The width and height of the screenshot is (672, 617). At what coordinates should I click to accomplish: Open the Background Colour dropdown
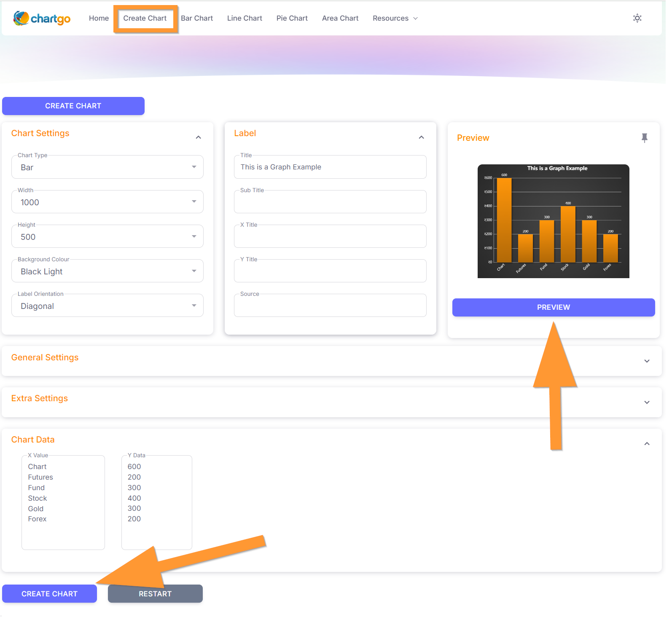[108, 271]
